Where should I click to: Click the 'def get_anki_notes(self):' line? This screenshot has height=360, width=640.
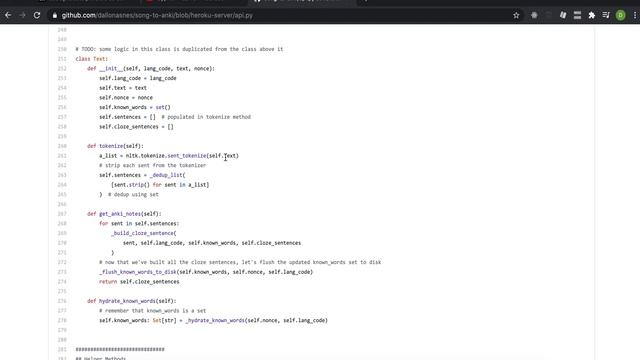[x=124, y=213]
